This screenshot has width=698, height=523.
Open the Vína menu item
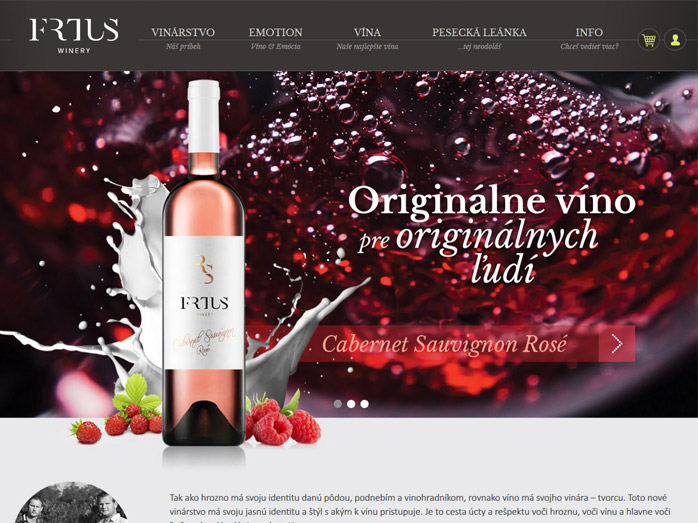pyautogui.click(x=367, y=32)
